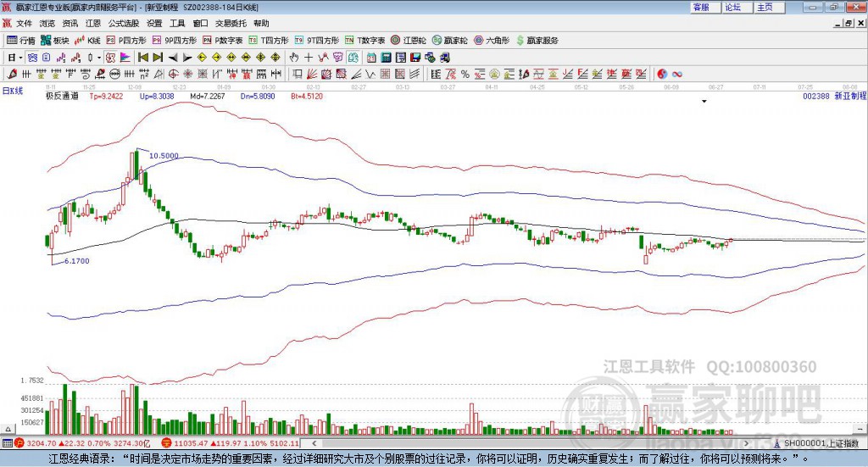This screenshot has height=467, width=868.
Task: Open the 设置 menu
Action: point(154,23)
